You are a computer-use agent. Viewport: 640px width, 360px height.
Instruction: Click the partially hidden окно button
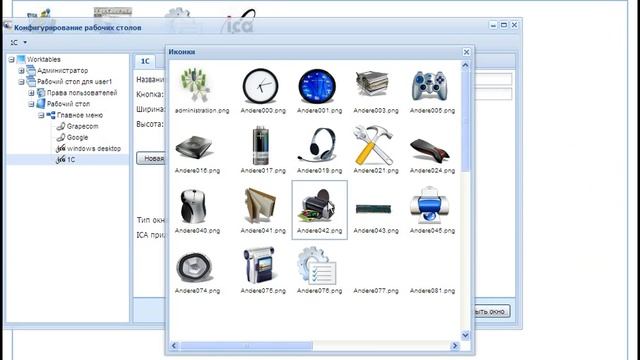[x=492, y=311]
